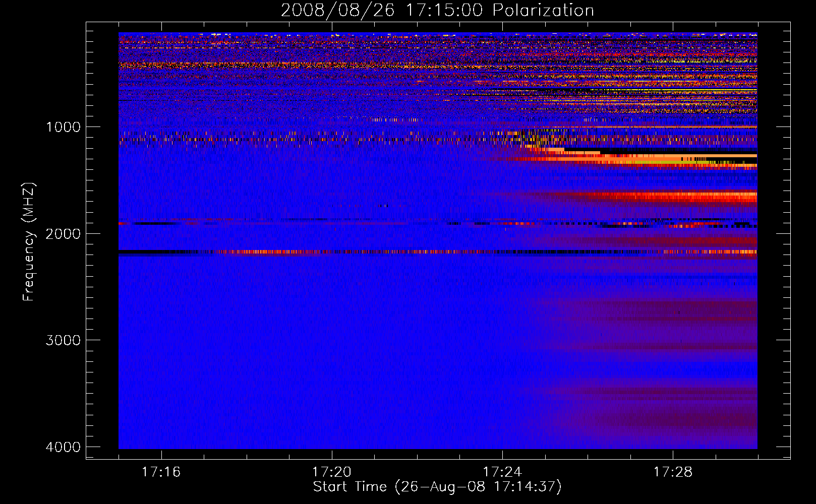Click the plot title "2008/08/26 17:15:00 Polarization"
816x504 pixels.
coord(437,10)
